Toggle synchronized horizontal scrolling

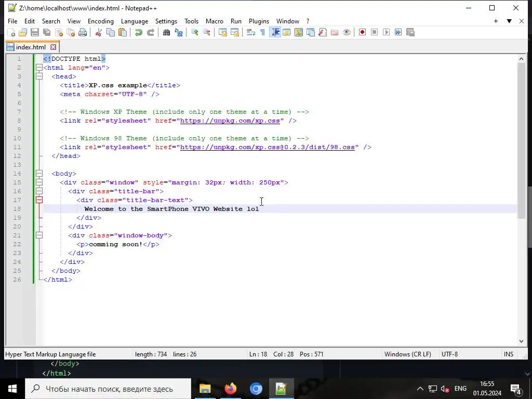234,32
